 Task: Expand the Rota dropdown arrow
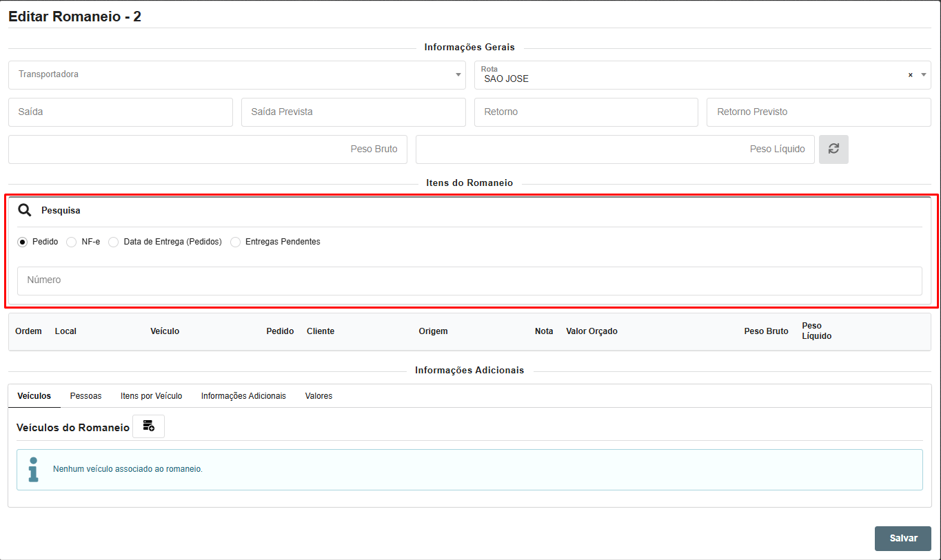[924, 75]
